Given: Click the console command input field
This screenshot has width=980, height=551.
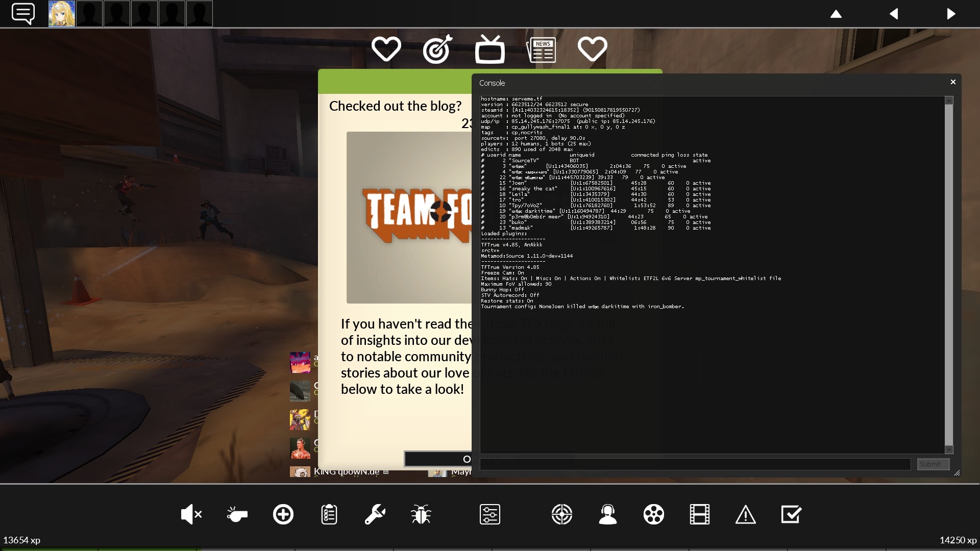Looking at the screenshot, I should (695, 464).
